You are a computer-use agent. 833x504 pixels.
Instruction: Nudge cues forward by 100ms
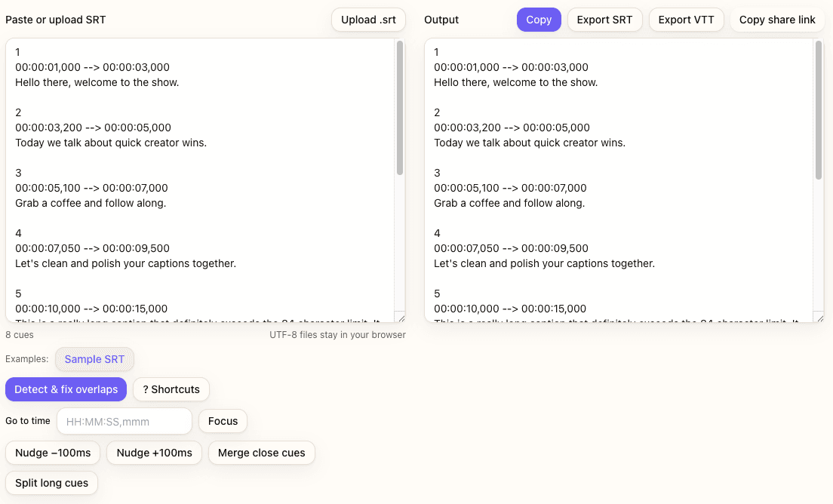click(154, 453)
